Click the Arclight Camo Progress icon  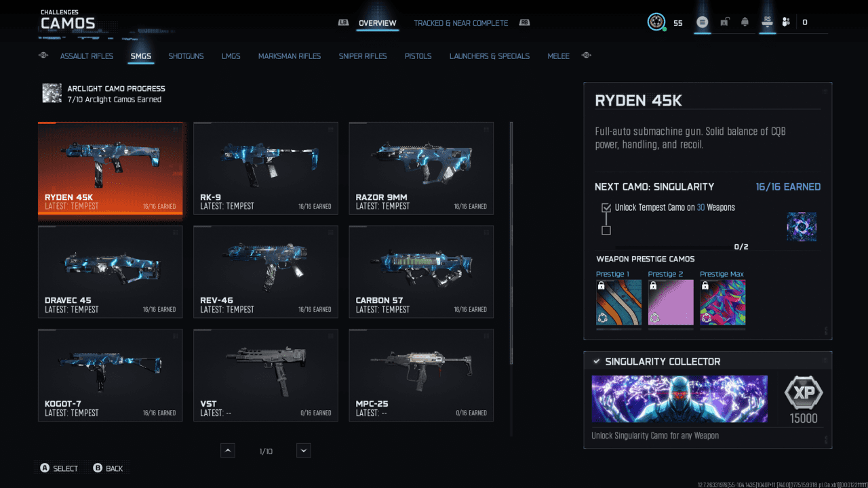52,94
